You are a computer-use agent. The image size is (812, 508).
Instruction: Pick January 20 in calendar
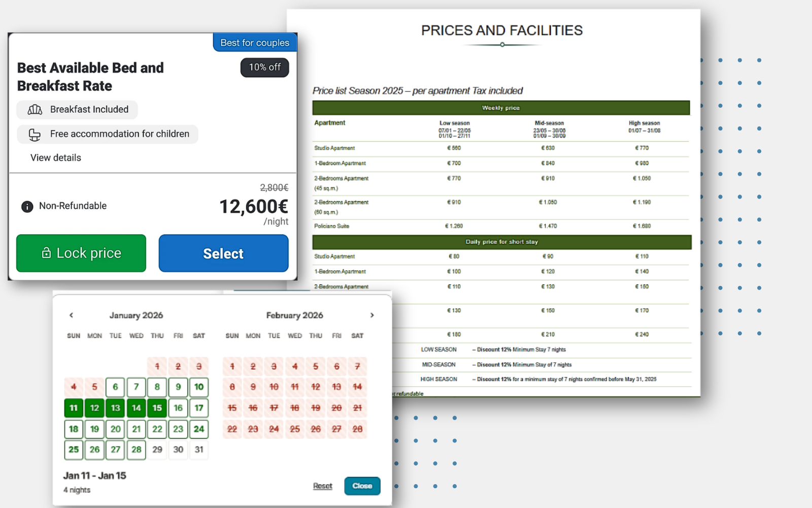tap(116, 429)
